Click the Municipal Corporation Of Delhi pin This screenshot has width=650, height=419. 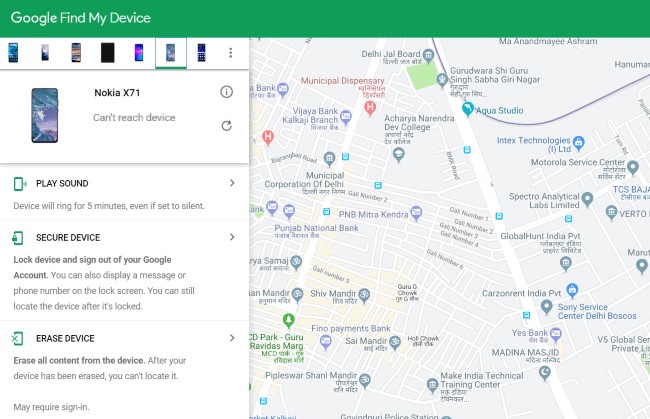pos(330,158)
